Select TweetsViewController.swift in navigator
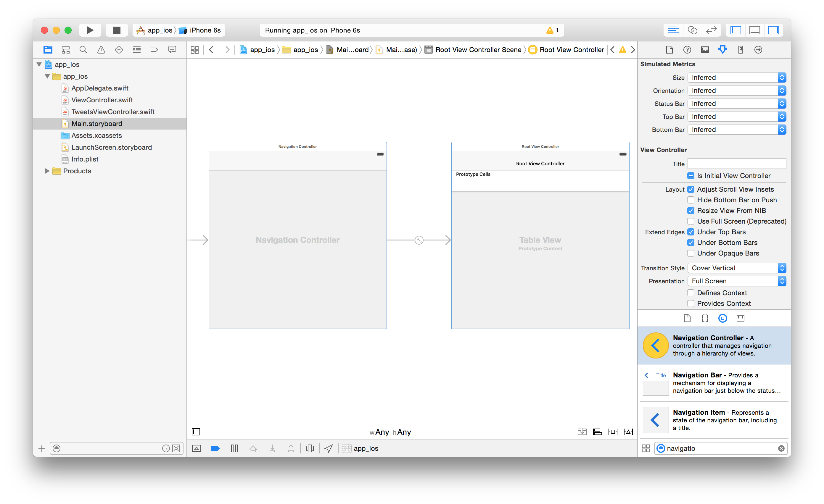Screen dimensions: 824x504 113,112
